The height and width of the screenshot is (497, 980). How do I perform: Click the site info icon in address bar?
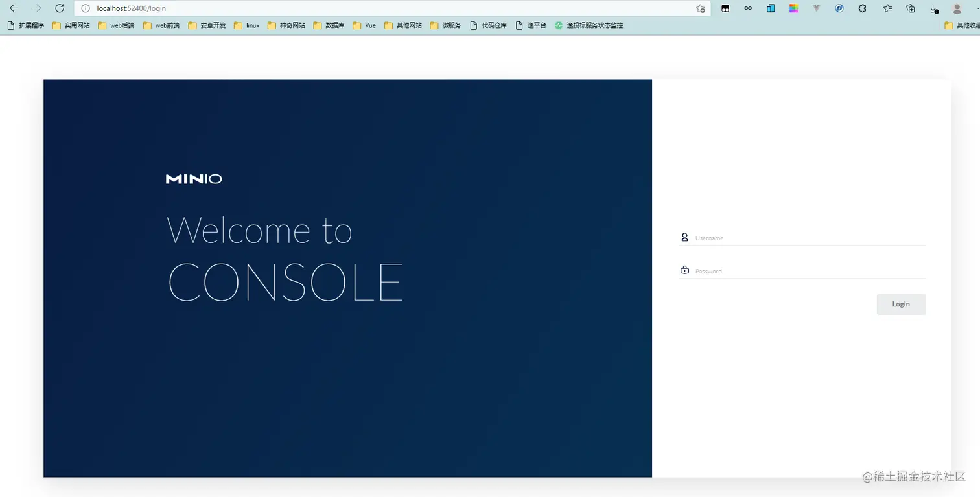click(x=85, y=8)
